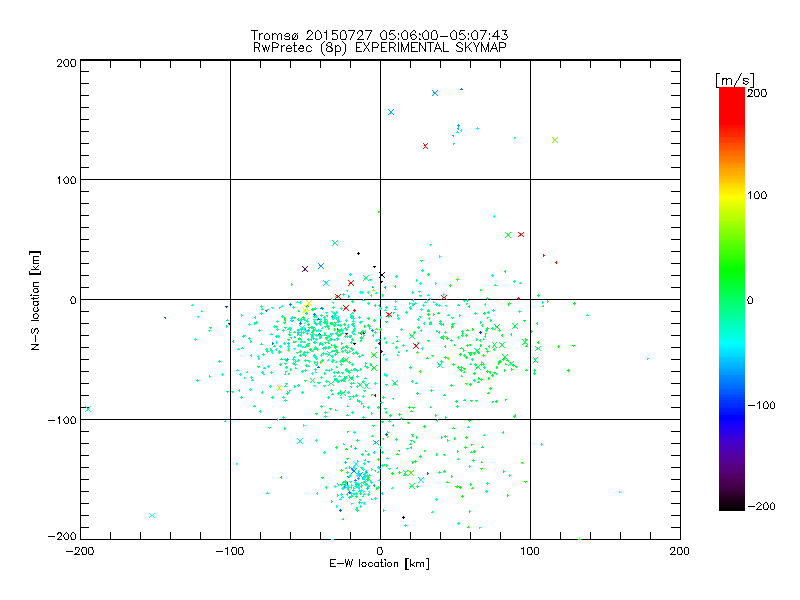Image resolution: width=800 pixels, height=600 pixels.
Task: Click the 'N-S location [km]' y-axis label
Action: pos(35,300)
